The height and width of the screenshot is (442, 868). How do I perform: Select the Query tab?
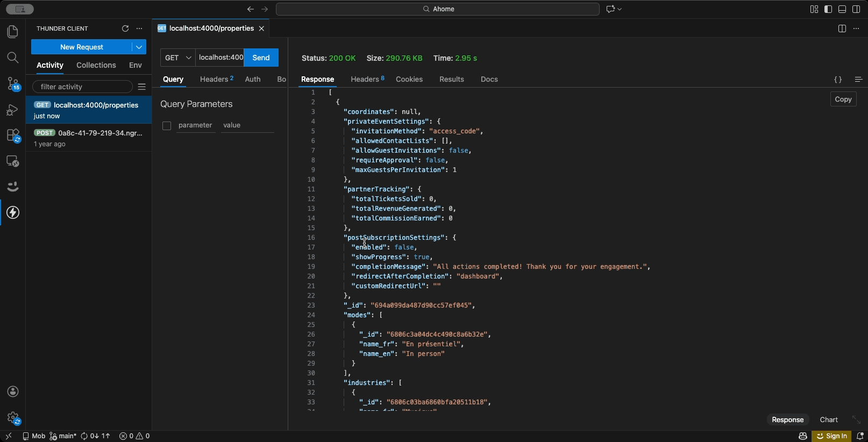pyautogui.click(x=173, y=79)
